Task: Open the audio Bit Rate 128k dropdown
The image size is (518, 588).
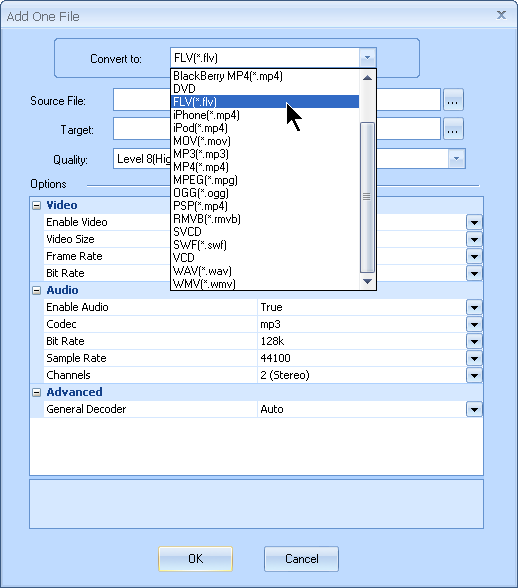Action: pos(474,342)
